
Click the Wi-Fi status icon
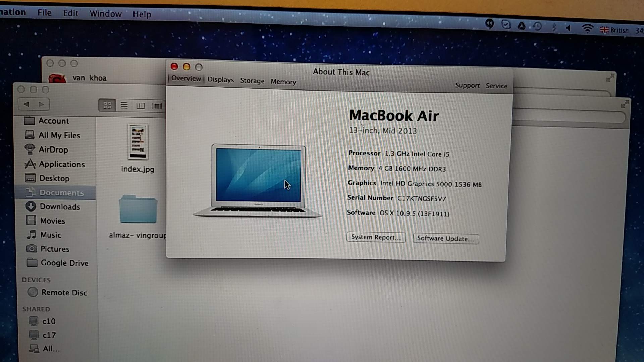click(x=587, y=28)
